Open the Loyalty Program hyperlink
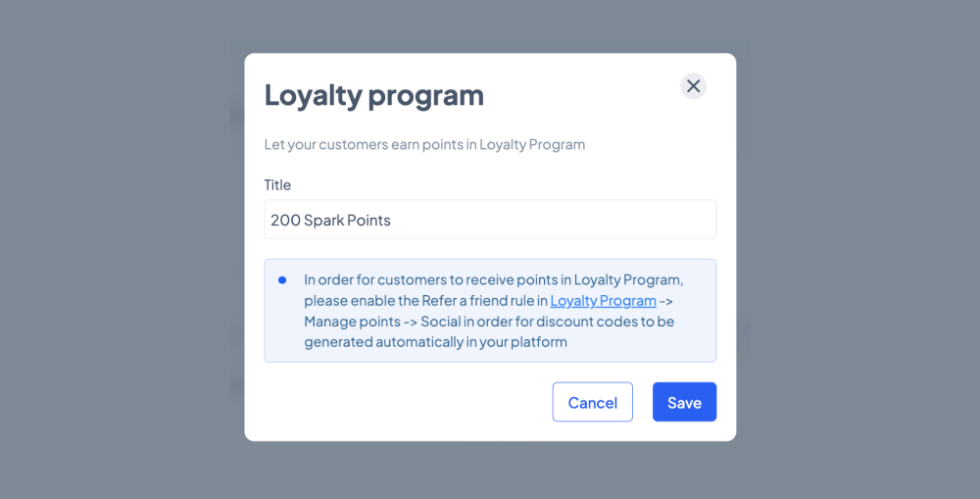This screenshot has width=980, height=499. coord(603,301)
